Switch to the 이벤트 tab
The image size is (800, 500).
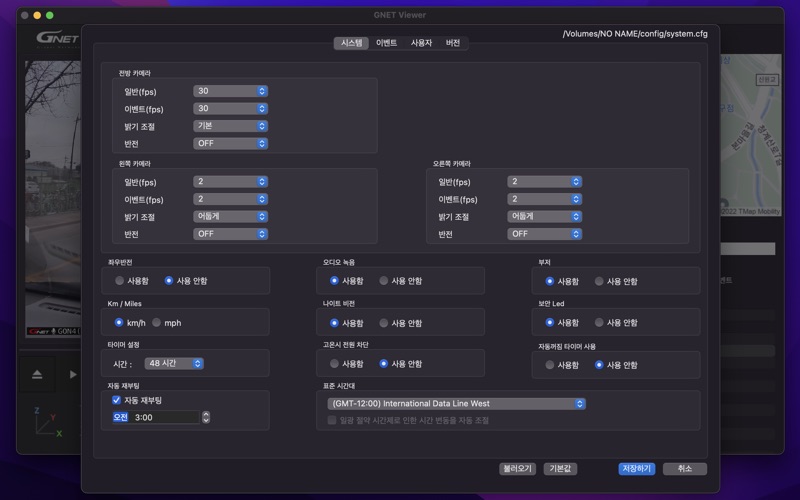coord(386,43)
